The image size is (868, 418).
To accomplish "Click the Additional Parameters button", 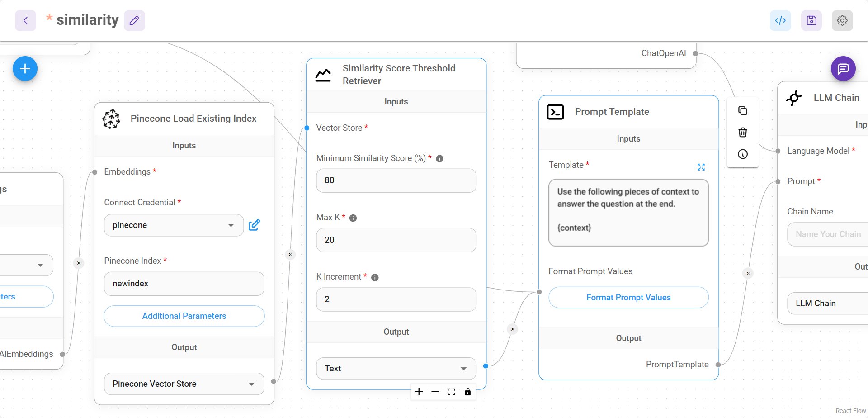I will coord(184,316).
